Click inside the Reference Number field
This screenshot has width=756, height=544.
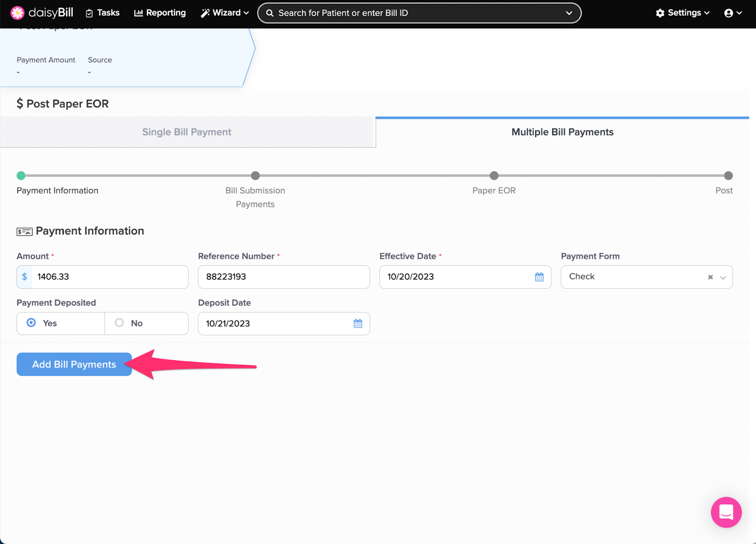(x=283, y=276)
